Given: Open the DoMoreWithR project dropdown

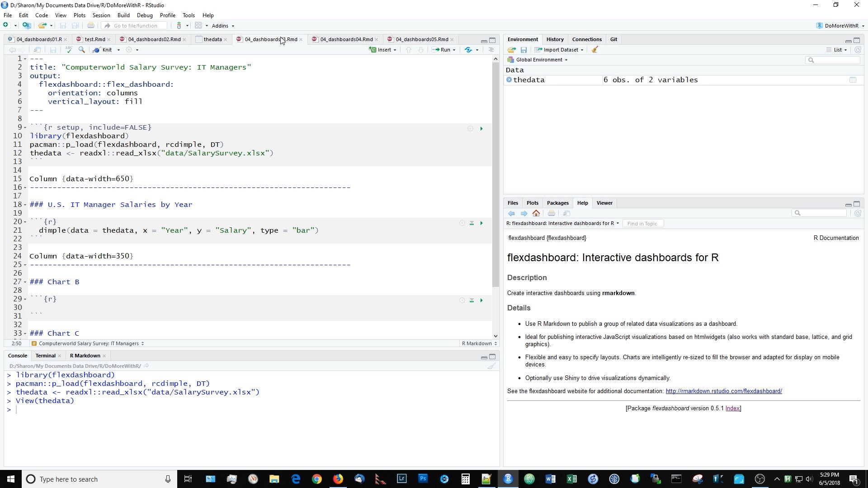Looking at the screenshot, I should tap(840, 26).
